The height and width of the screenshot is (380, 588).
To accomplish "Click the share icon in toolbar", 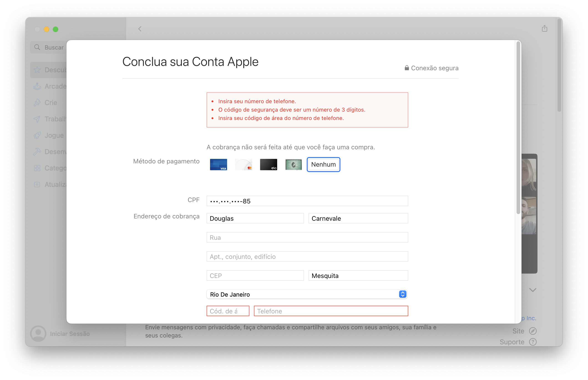I will (545, 29).
